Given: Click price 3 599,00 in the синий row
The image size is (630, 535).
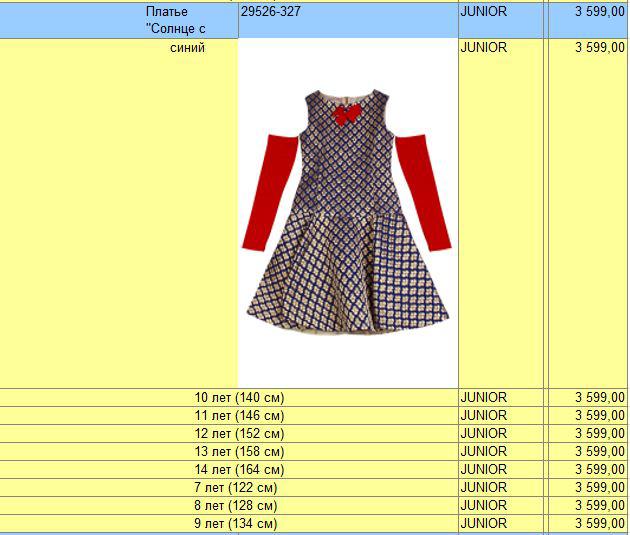Looking at the screenshot, I should 599,48.
